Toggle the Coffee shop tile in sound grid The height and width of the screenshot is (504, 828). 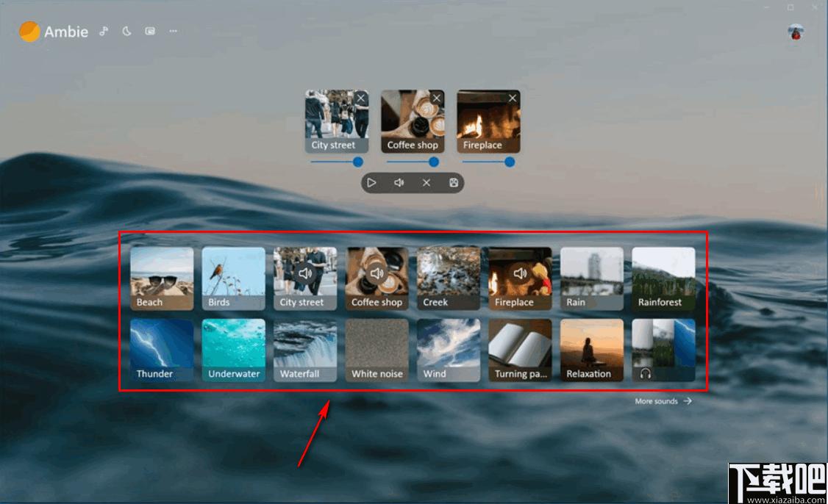[x=377, y=278]
